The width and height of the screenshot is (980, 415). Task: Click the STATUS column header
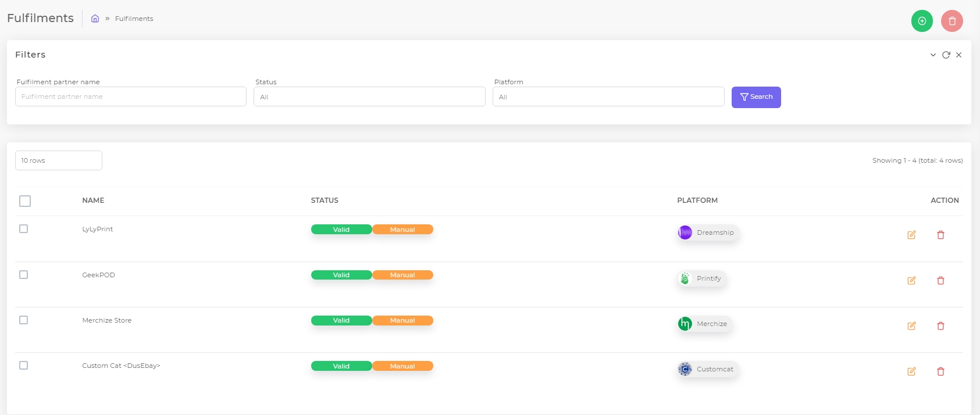[325, 201]
